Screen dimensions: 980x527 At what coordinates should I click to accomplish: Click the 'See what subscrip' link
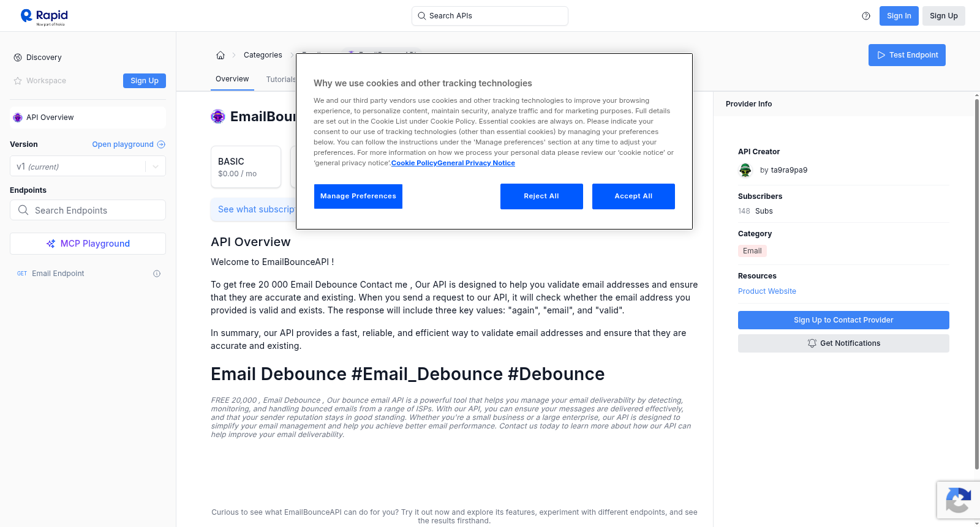[257, 209]
